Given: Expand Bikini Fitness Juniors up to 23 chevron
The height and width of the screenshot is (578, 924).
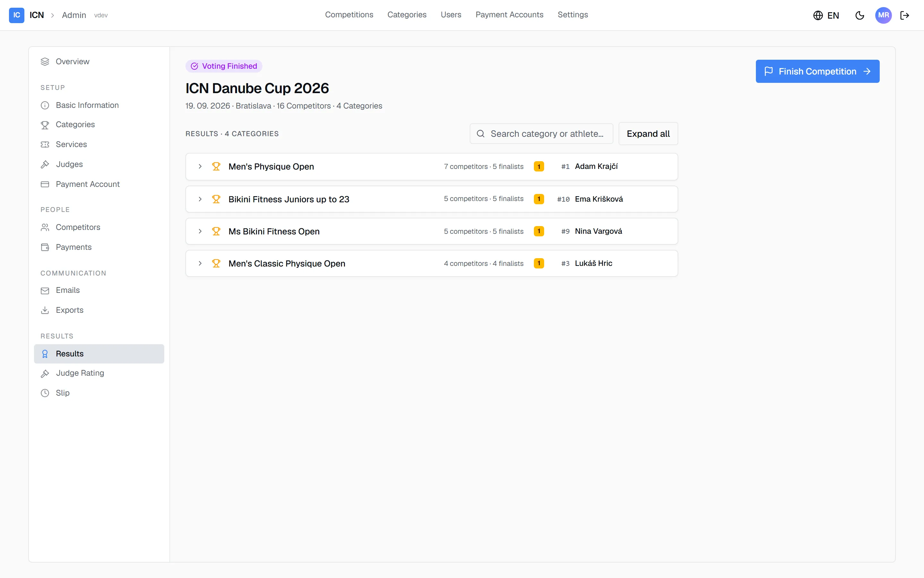Looking at the screenshot, I should [x=200, y=199].
